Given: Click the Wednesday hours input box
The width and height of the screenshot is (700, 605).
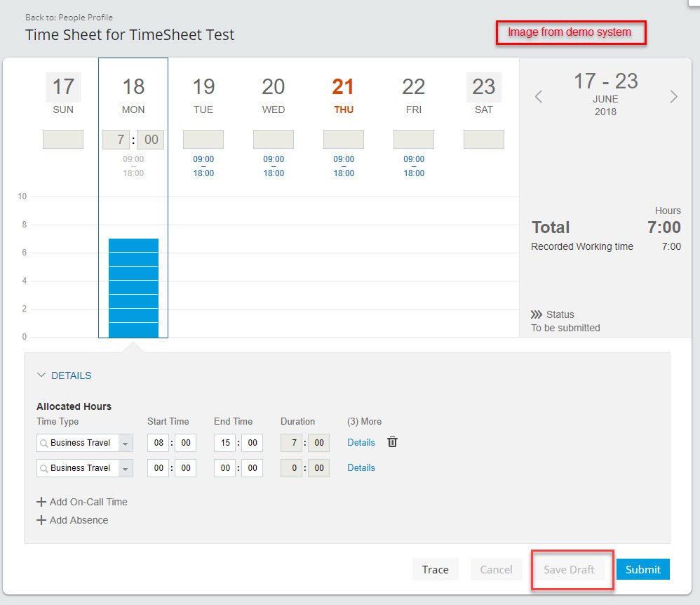Looking at the screenshot, I should 274,140.
